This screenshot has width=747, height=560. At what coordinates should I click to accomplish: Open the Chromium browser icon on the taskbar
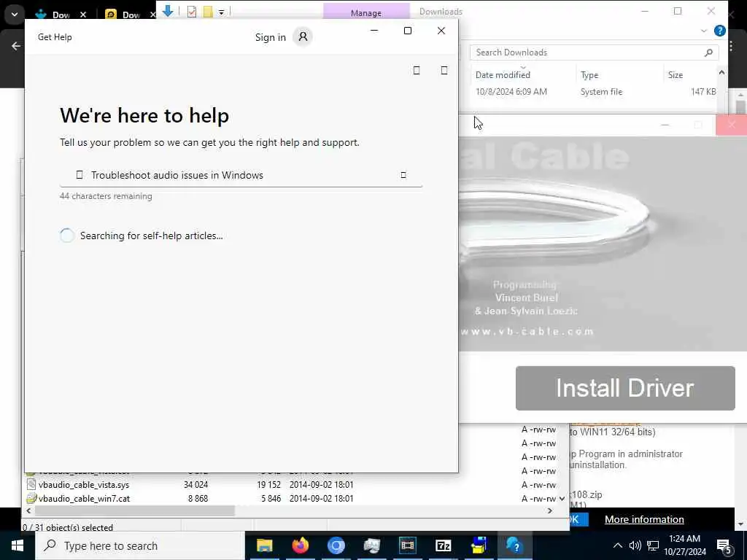click(336, 545)
